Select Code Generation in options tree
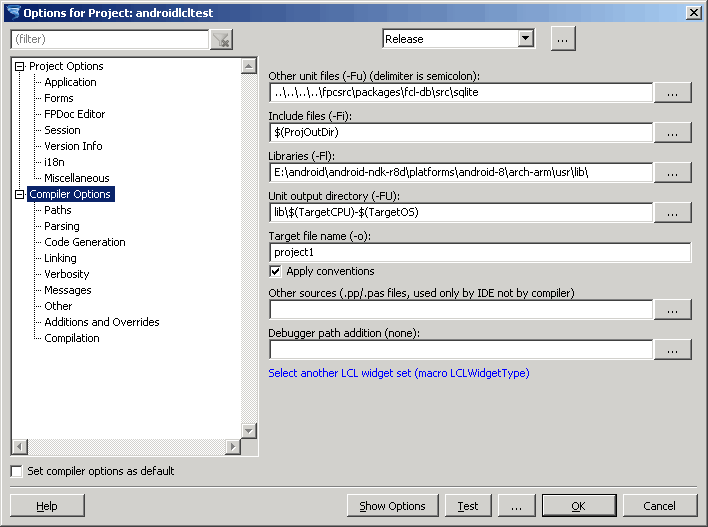The width and height of the screenshot is (708, 527). 85,242
